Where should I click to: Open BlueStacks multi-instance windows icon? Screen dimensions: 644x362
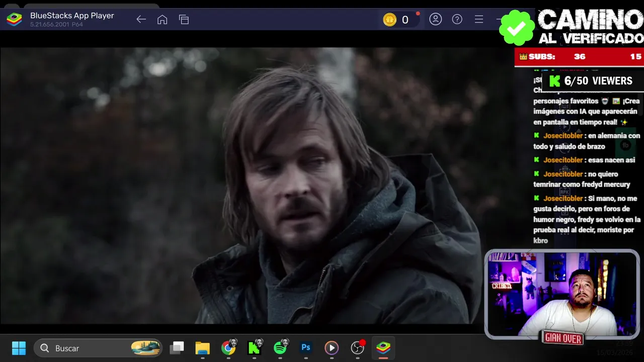point(184,20)
